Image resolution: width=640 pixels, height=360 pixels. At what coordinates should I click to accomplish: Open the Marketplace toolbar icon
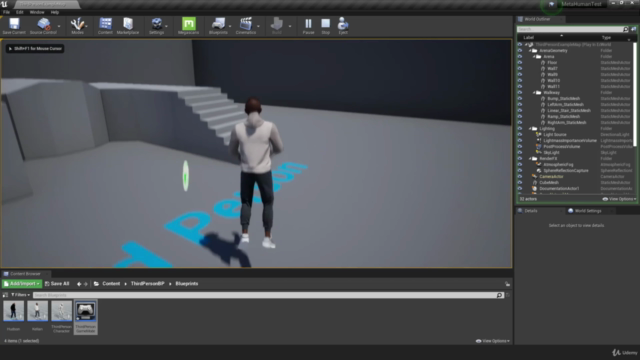click(128, 26)
